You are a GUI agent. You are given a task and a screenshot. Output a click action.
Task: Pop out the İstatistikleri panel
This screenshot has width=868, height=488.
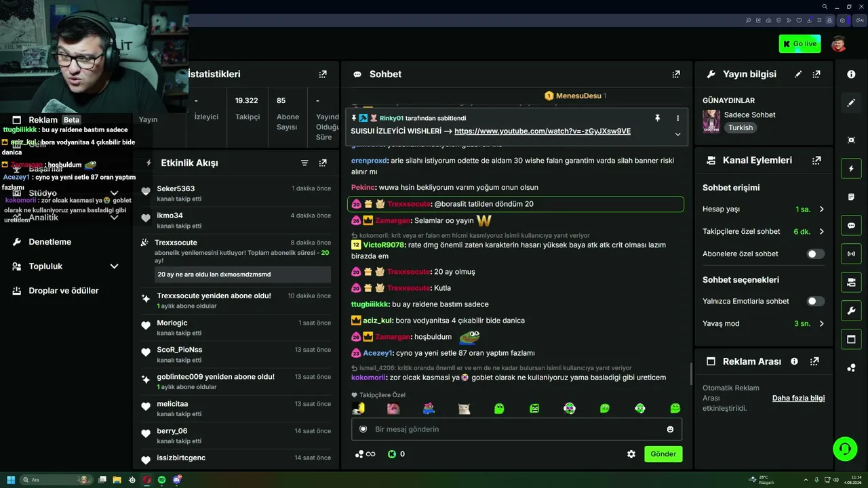tap(323, 74)
